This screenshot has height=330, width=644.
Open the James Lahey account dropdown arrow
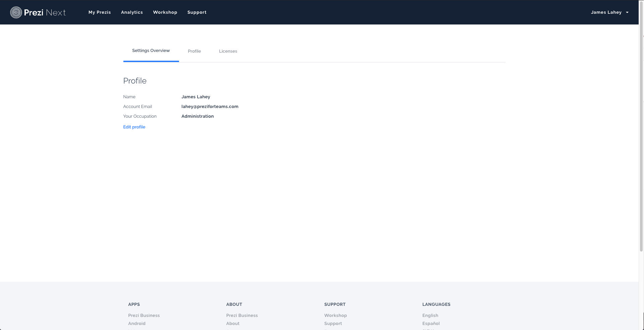(x=627, y=12)
